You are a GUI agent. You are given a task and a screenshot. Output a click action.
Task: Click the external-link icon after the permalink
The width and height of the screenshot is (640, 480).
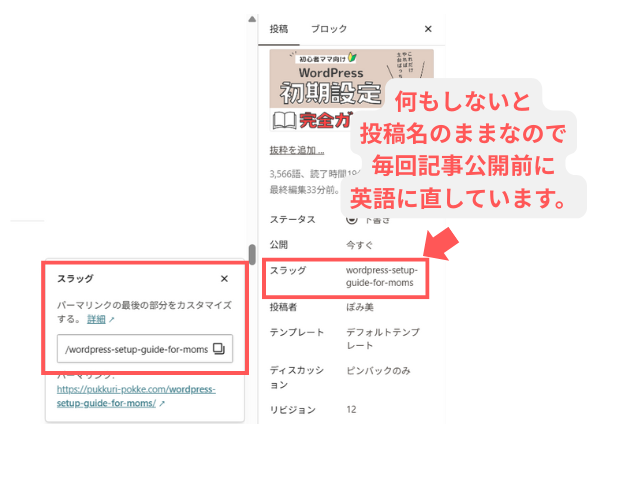[162, 404]
